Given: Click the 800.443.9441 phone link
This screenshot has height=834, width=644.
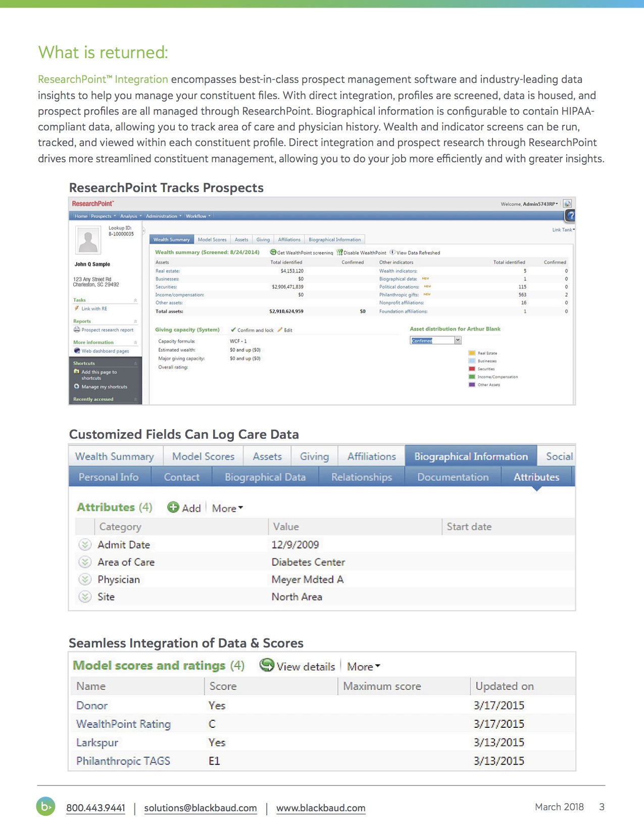Looking at the screenshot, I should click(95, 808).
